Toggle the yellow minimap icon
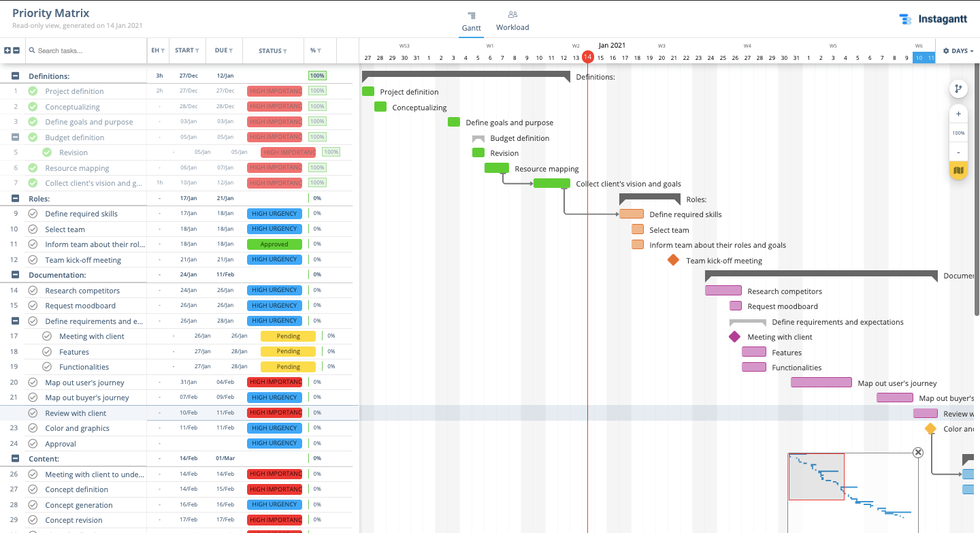This screenshot has width=980, height=533. [x=958, y=170]
